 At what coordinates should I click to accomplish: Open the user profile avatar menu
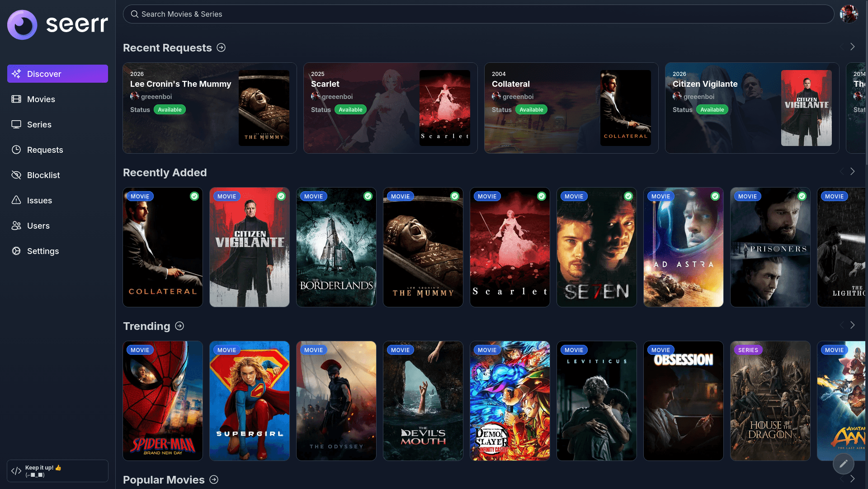click(x=849, y=14)
